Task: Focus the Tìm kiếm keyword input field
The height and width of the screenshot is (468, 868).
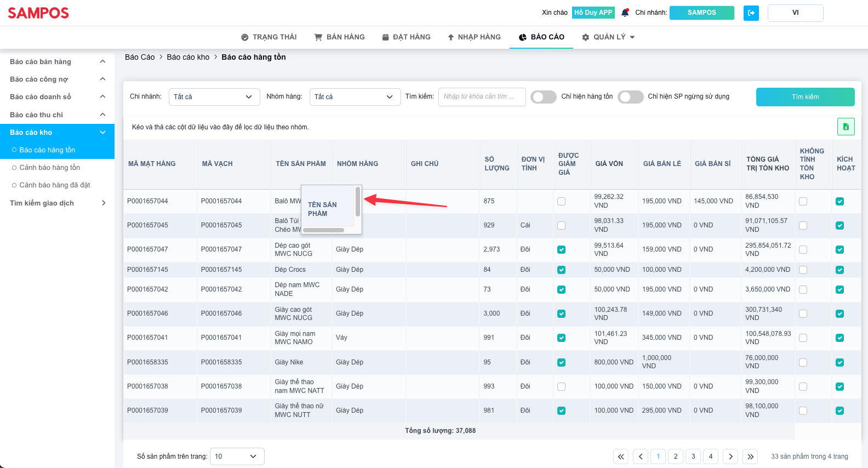Action: (x=482, y=97)
